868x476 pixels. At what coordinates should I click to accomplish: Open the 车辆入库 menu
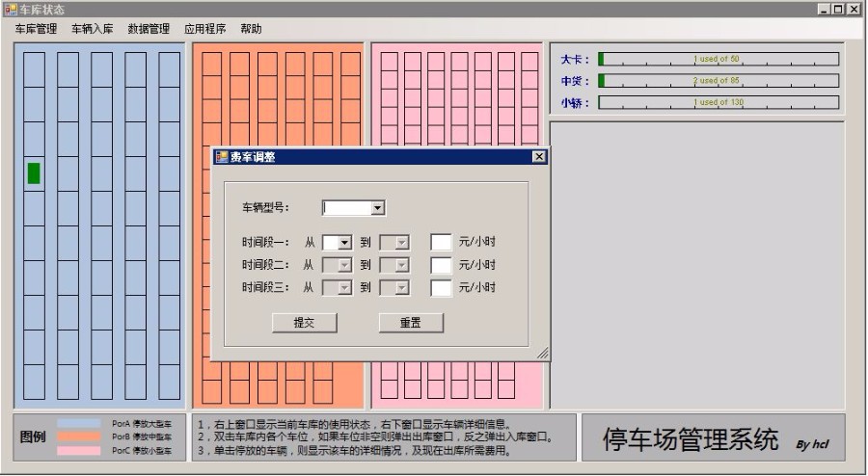(x=92, y=29)
